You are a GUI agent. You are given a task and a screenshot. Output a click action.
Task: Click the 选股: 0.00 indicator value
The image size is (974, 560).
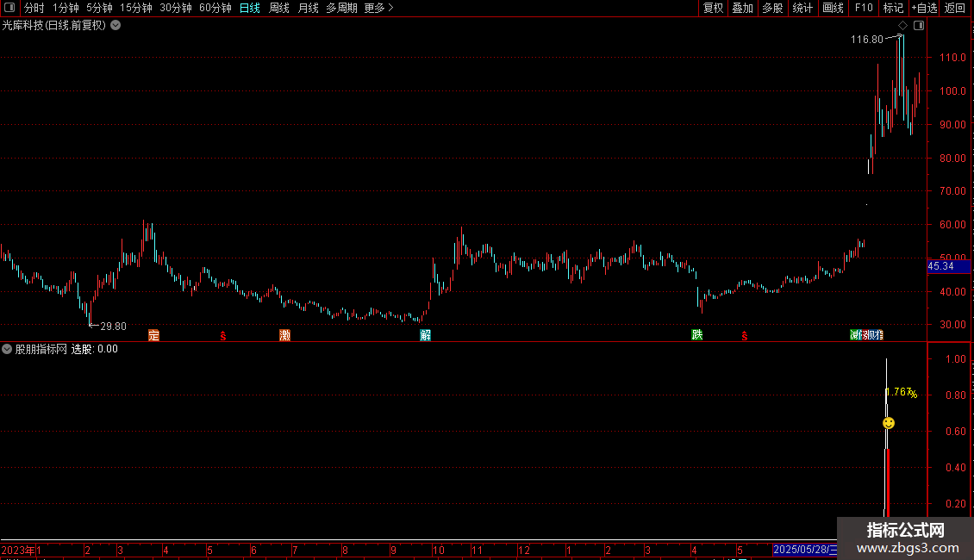click(95, 349)
